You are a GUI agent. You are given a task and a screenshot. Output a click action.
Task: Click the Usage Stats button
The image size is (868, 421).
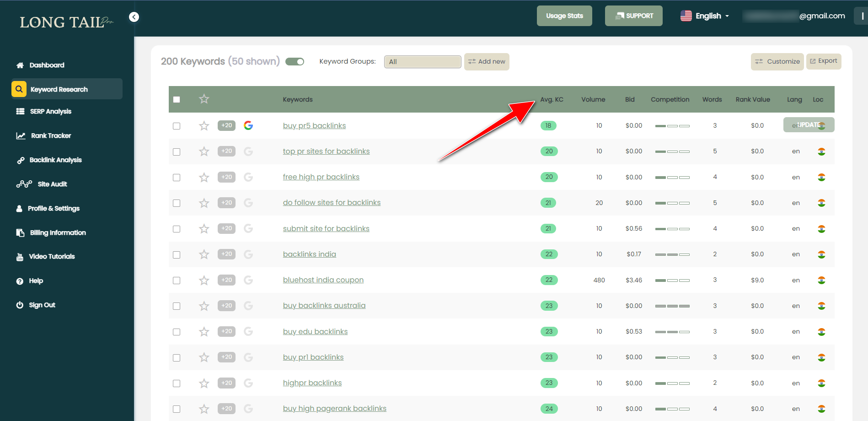(x=564, y=16)
